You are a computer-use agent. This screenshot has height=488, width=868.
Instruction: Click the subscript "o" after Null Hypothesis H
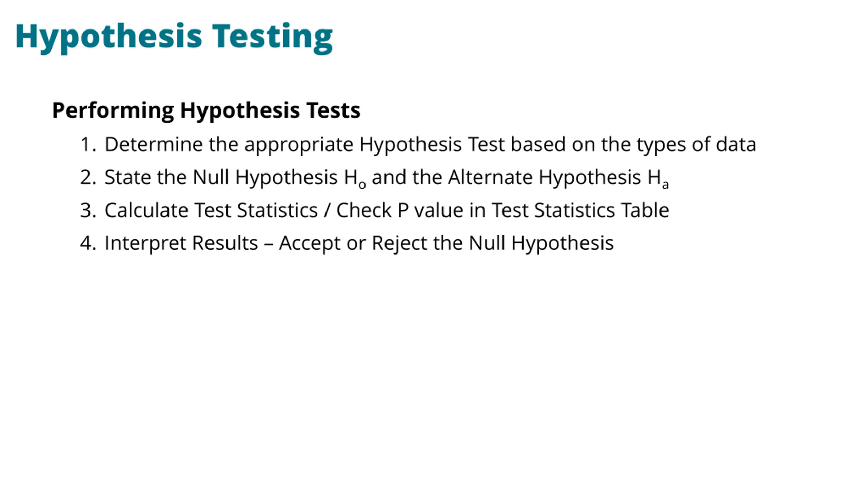362,185
